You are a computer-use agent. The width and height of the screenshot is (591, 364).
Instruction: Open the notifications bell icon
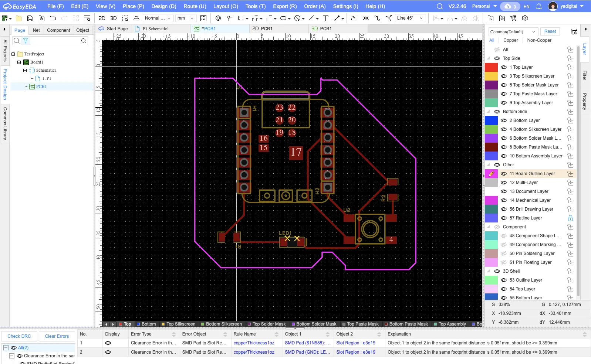[x=539, y=6]
